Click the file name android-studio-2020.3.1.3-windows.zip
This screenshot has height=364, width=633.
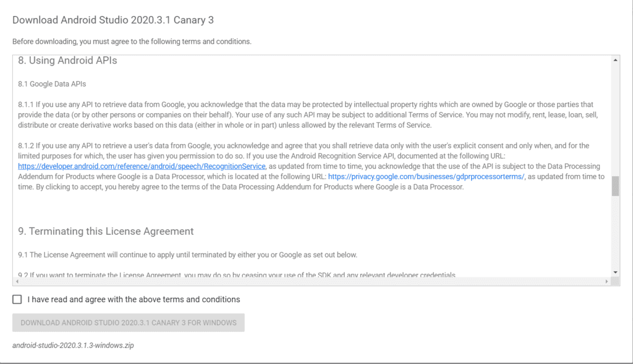(73, 345)
